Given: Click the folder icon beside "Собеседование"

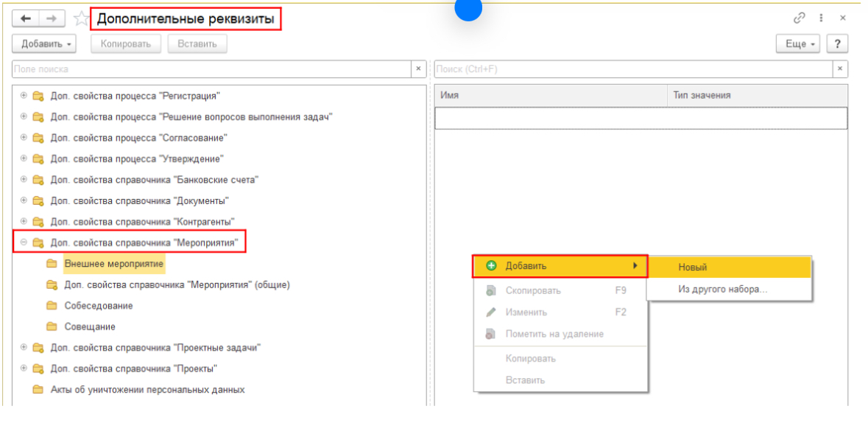Looking at the screenshot, I should click(52, 306).
